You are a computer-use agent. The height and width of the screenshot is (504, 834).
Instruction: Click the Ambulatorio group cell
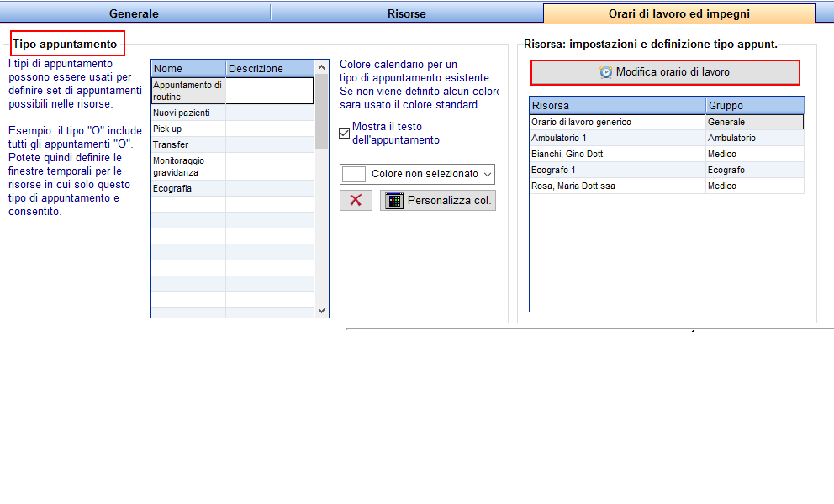[755, 138]
